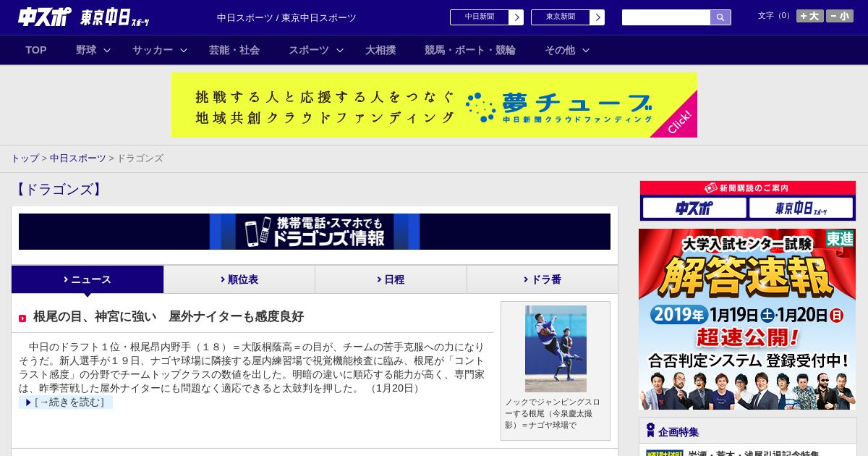Screen dimensions: 868x456
Task: Click the red bullet icon beside the headline
Action: [x=22, y=318]
